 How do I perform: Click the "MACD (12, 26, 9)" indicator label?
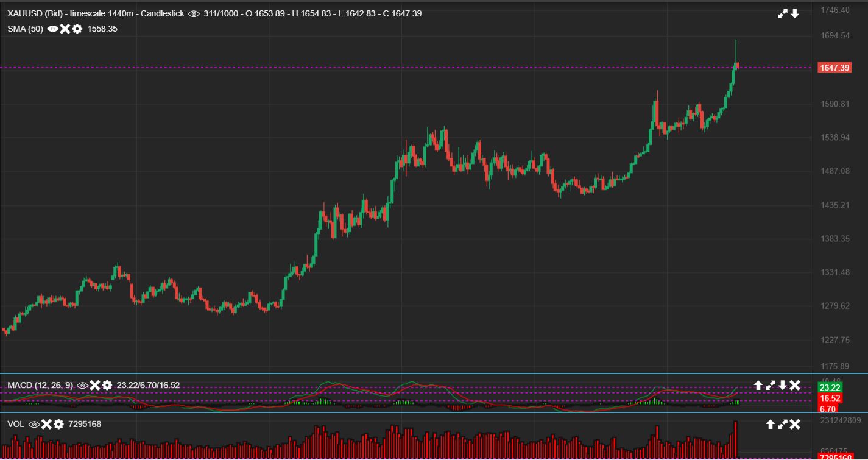pyautogui.click(x=40, y=385)
